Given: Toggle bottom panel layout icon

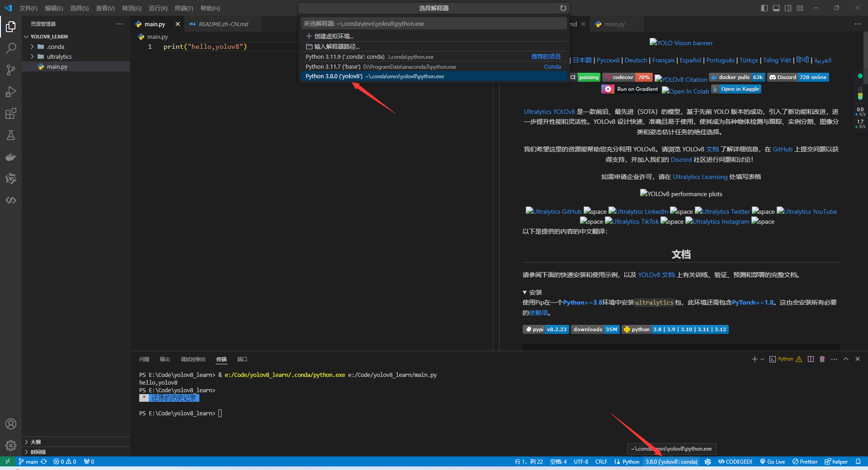Looking at the screenshot, I should [x=776, y=8].
